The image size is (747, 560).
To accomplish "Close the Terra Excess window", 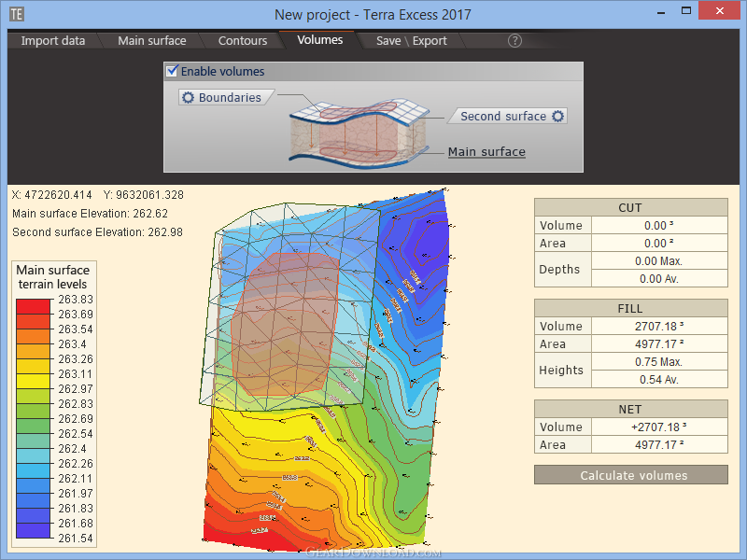I will tap(719, 11).
